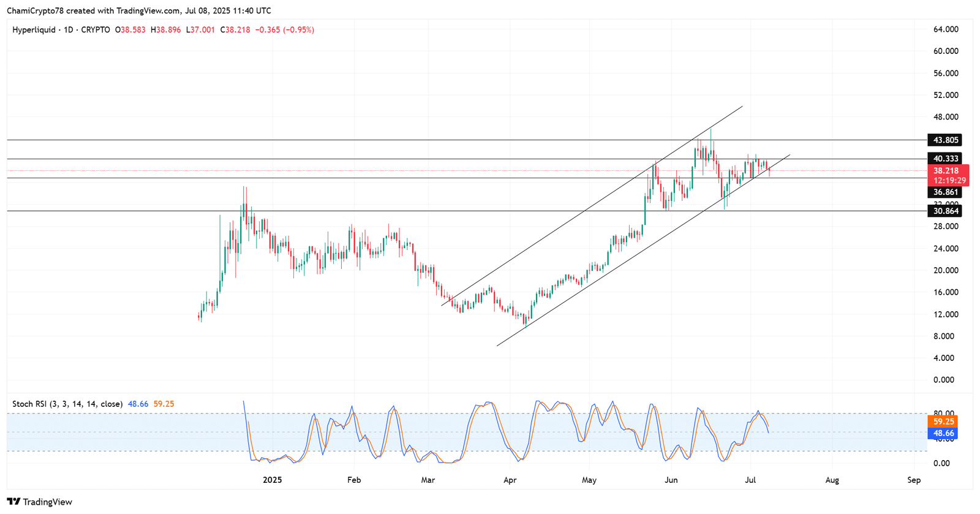Click the 64.000 label on price axis
Viewport: 980px width, 514px height.
coord(946,29)
